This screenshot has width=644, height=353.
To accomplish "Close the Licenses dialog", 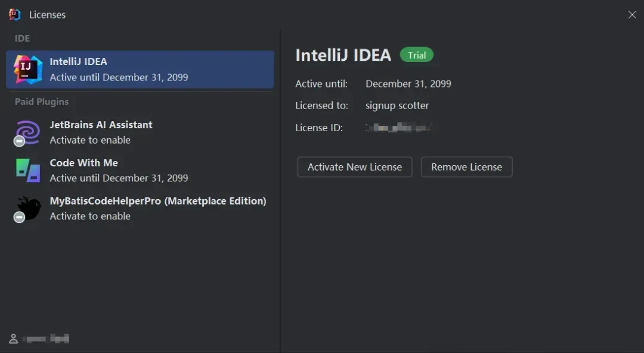I will [x=632, y=14].
